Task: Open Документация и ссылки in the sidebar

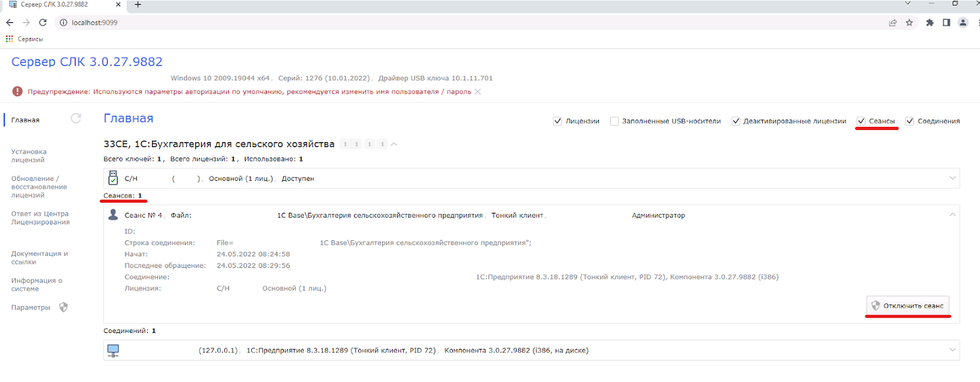Action: [x=40, y=258]
